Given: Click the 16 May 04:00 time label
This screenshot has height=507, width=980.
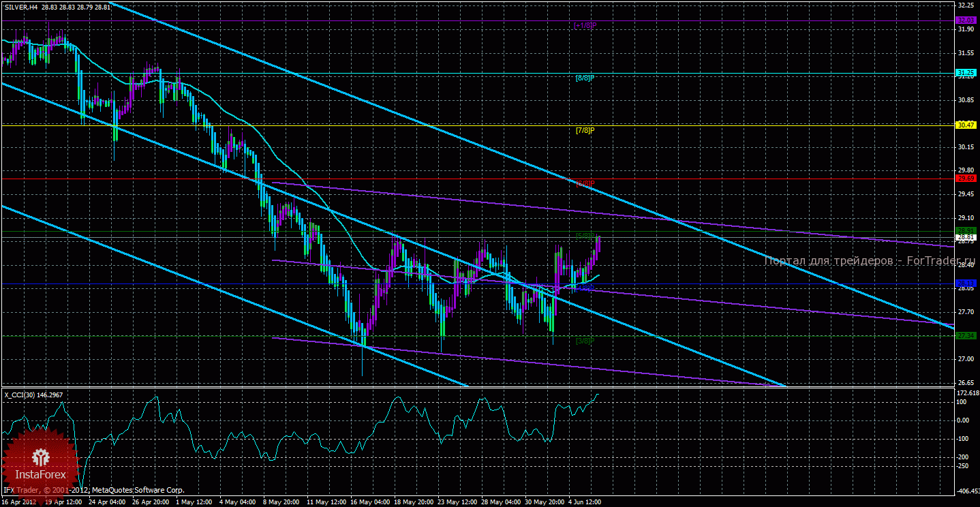Looking at the screenshot, I should coord(371,502).
